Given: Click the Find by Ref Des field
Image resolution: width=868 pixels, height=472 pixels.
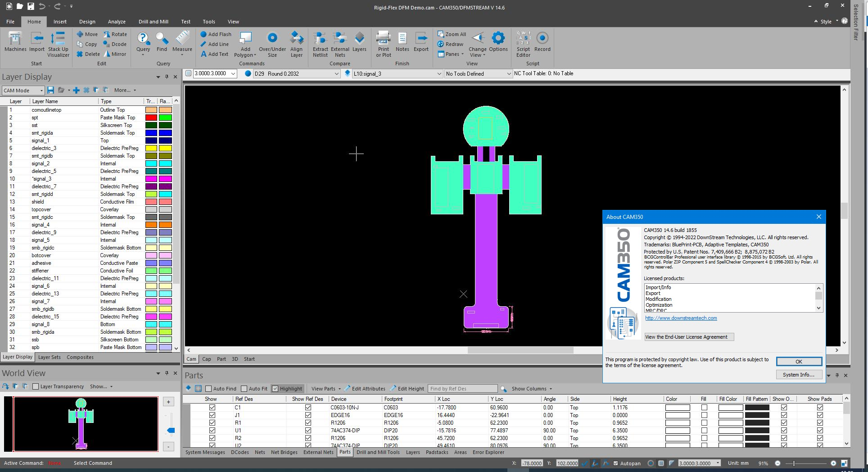Looking at the screenshot, I should pos(463,389).
